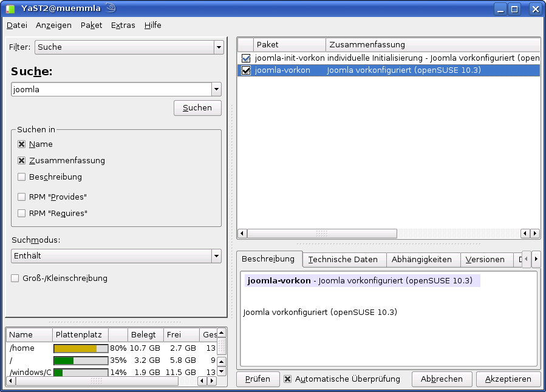Toggle joomla-init-vorkon package status checkbox
The height and width of the screenshot is (392, 546).
tap(246, 58)
